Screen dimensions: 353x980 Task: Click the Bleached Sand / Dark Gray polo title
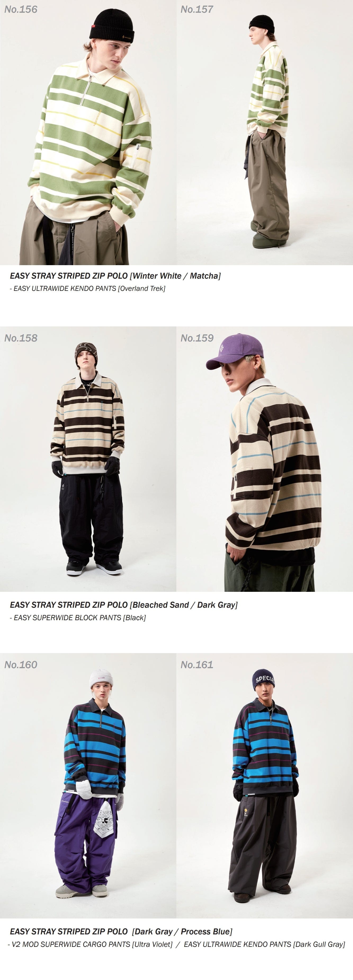pyautogui.click(x=123, y=605)
